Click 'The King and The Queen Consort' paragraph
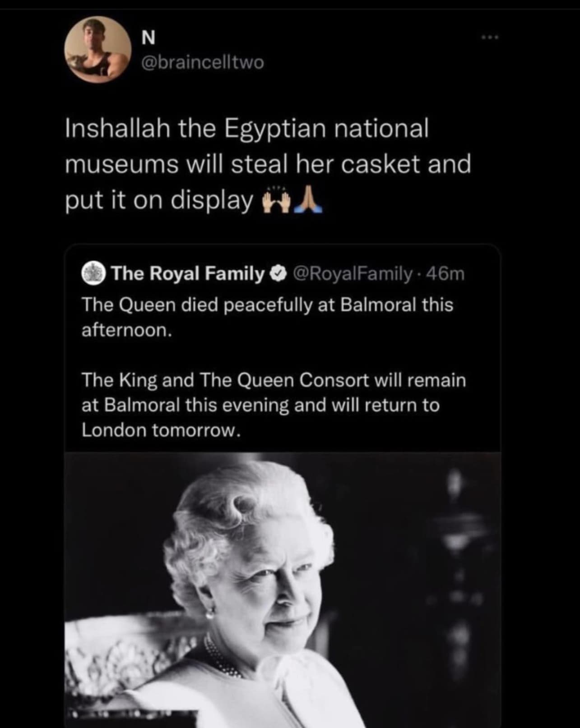Viewport: 580px width, 728px height. click(273, 380)
